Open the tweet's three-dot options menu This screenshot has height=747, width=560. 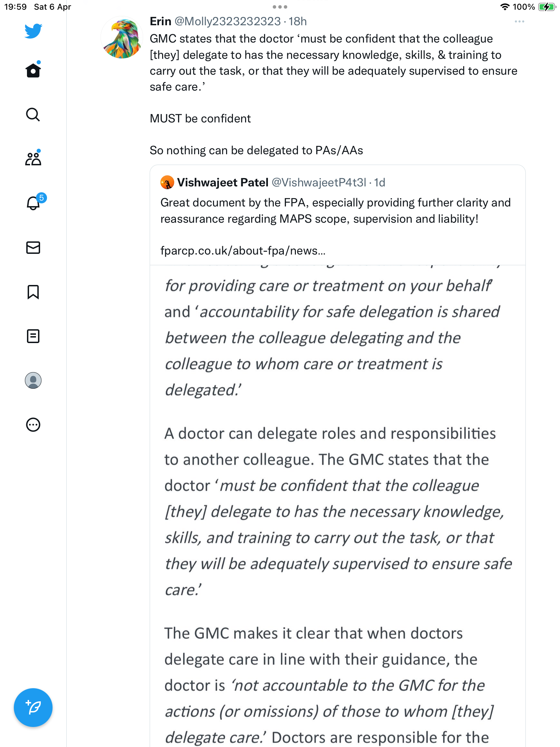[520, 21]
